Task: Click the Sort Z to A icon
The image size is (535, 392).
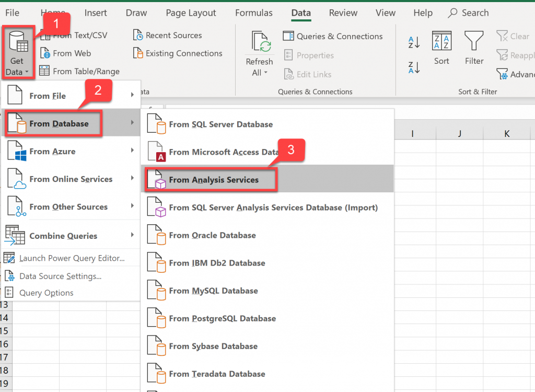Action: pyautogui.click(x=414, y=67)
